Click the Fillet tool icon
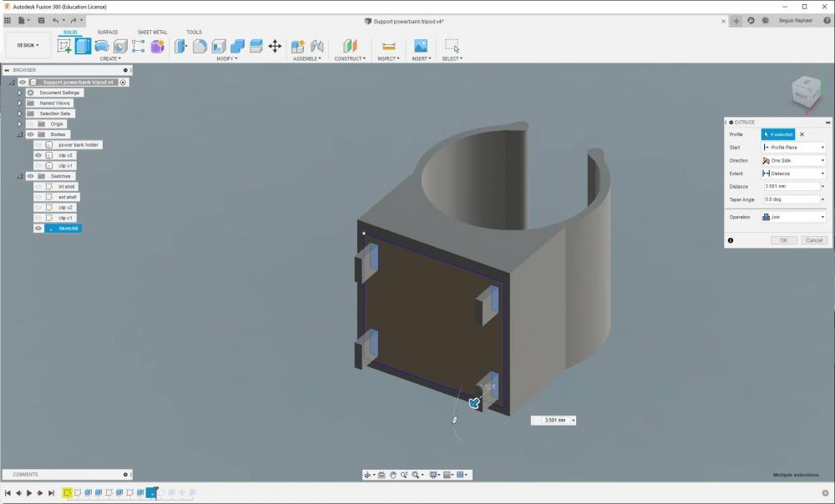The width and height of the screenshot is (835, 504). click(200, 46)
